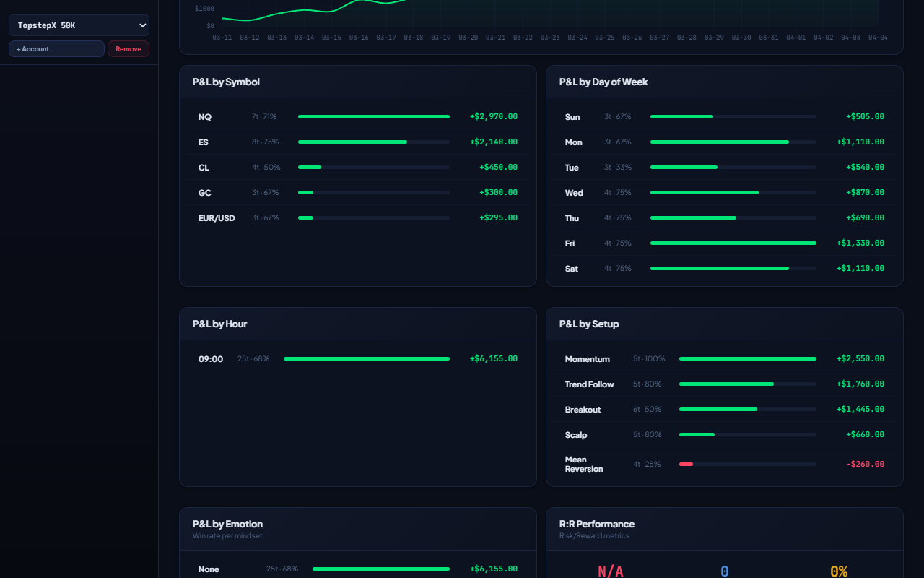Click the Monday 3t · 67% stats
This screenshot has height=578, width=924.
tap(618, 142)
